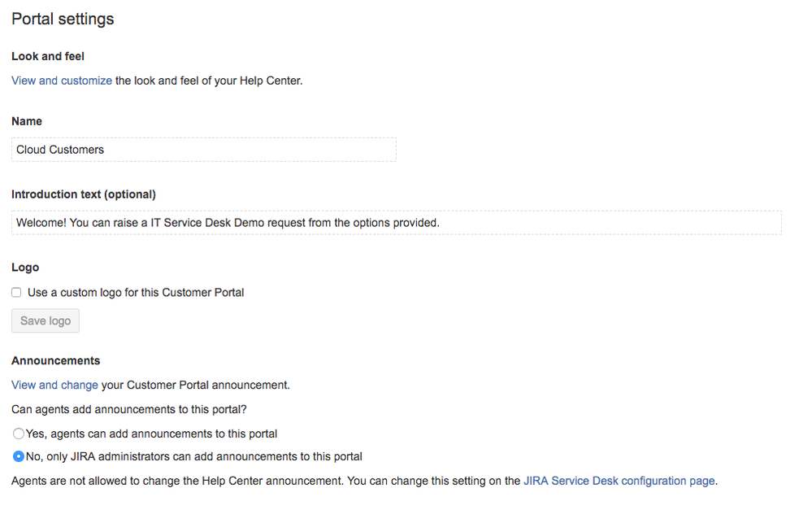
Task: Click the Portal settings page heading
Action: [63, 20]
